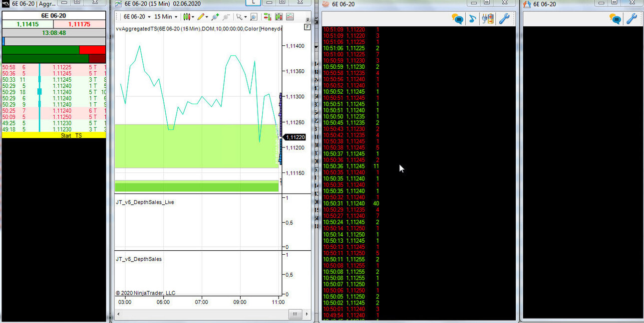This screenshot has height=323, width=644.
Task: Click the horizontal scrollbar thumb below chart
Action: tap(296, 314)
